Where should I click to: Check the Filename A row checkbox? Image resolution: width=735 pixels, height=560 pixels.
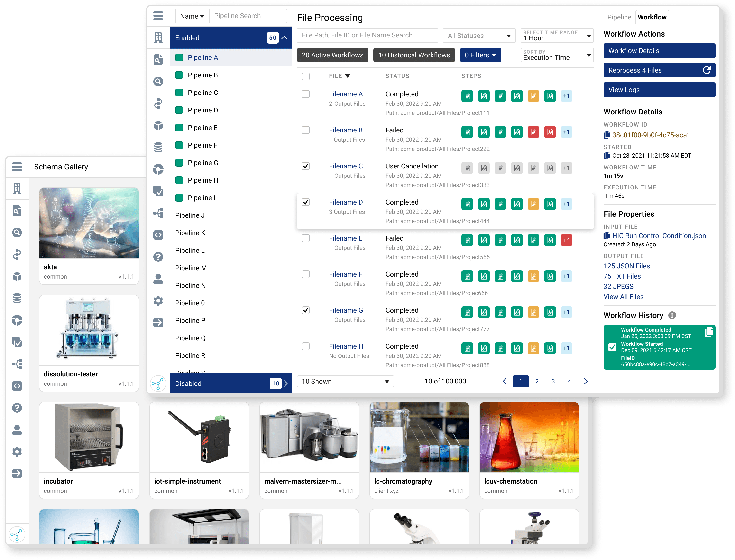[x=305, y=94]
